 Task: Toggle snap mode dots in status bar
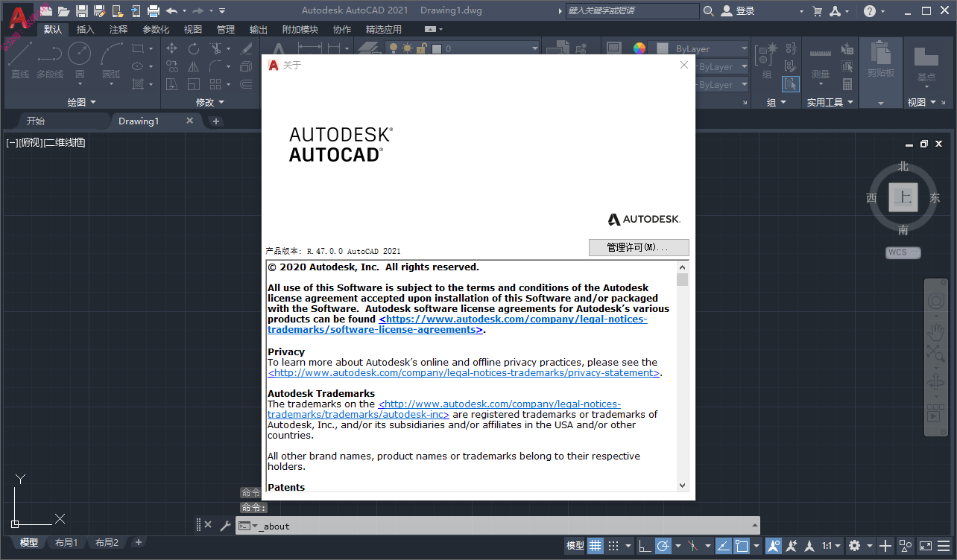pyautogui.click(x=613, y=545)
